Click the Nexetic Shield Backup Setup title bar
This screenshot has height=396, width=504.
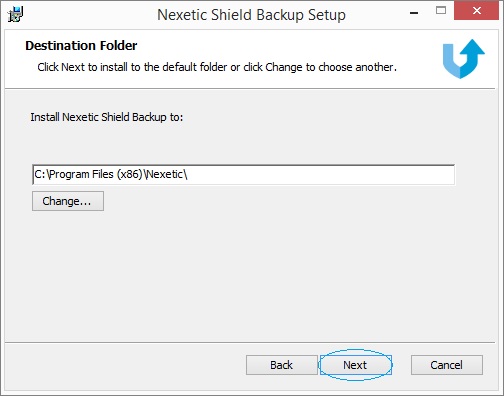[251, 15]
